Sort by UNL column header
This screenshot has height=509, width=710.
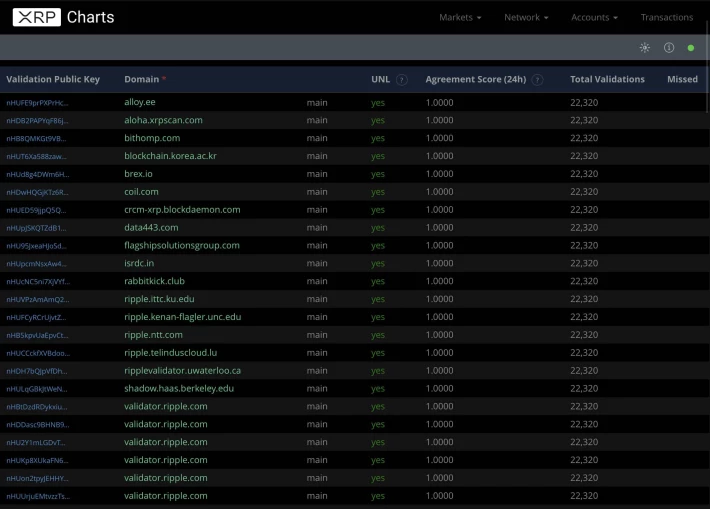380,79
